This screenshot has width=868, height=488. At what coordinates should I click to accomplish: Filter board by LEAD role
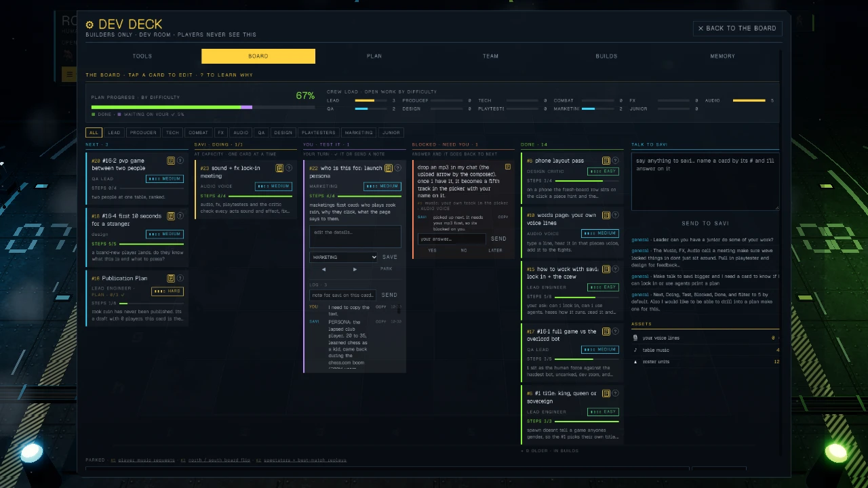(114, 133)
